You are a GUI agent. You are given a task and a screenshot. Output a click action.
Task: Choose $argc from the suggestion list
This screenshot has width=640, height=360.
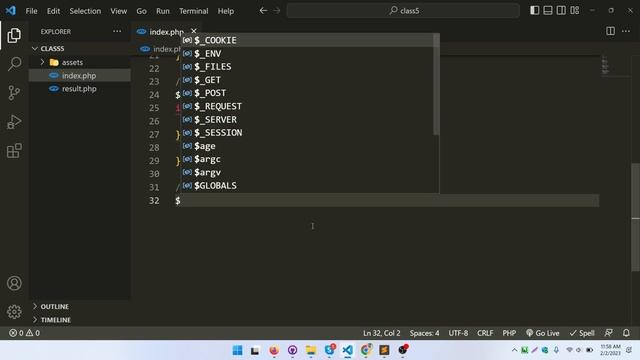[x=307, y=159]
